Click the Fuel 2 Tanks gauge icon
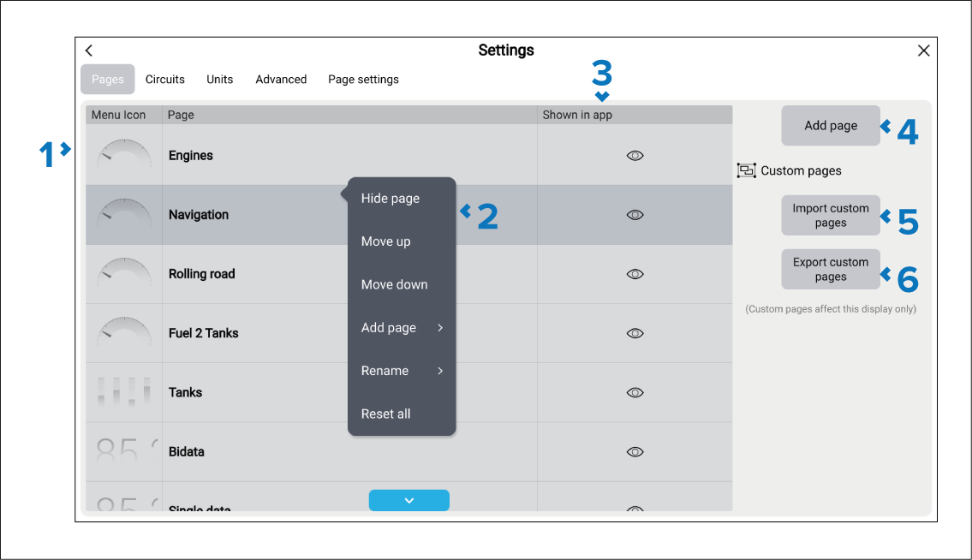 [124, 332]
